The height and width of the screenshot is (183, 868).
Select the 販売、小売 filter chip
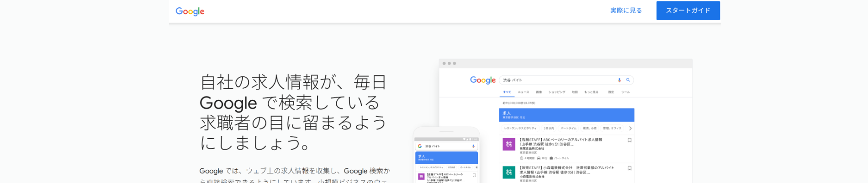click(x=589, y=129)
